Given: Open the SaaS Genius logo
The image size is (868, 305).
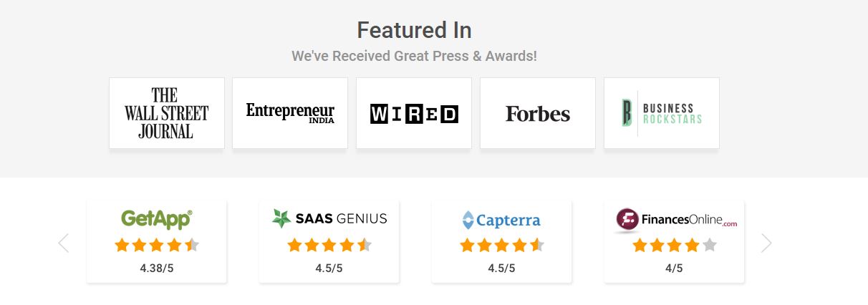Looking at the screenshot, I should [x=329, y=218].
